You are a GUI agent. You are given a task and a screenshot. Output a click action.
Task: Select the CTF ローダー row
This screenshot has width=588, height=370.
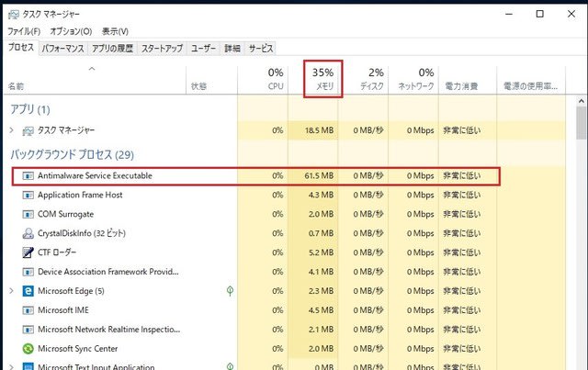[284, 252]
